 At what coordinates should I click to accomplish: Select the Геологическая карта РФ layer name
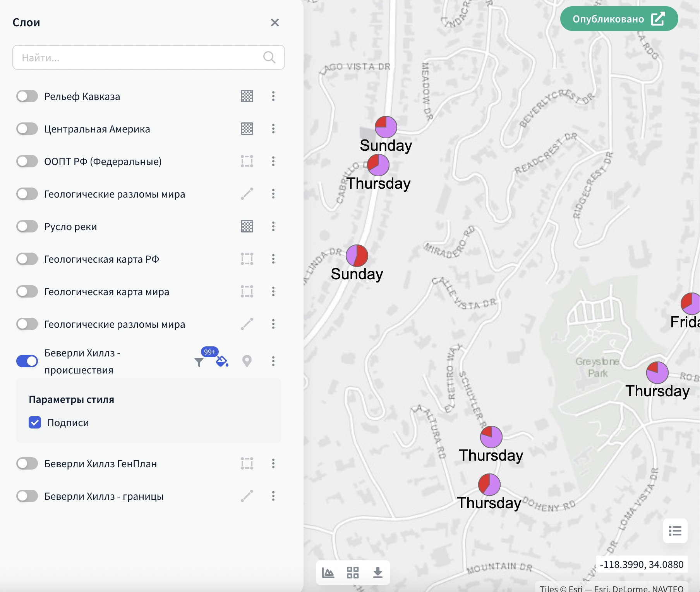[101, 259]
